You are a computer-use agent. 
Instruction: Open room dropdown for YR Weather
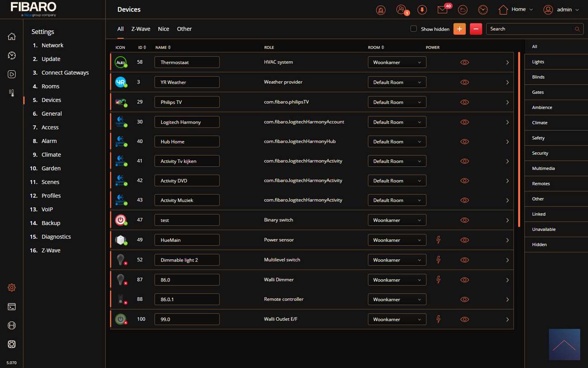pyautogui.click(x=397, y=82)
